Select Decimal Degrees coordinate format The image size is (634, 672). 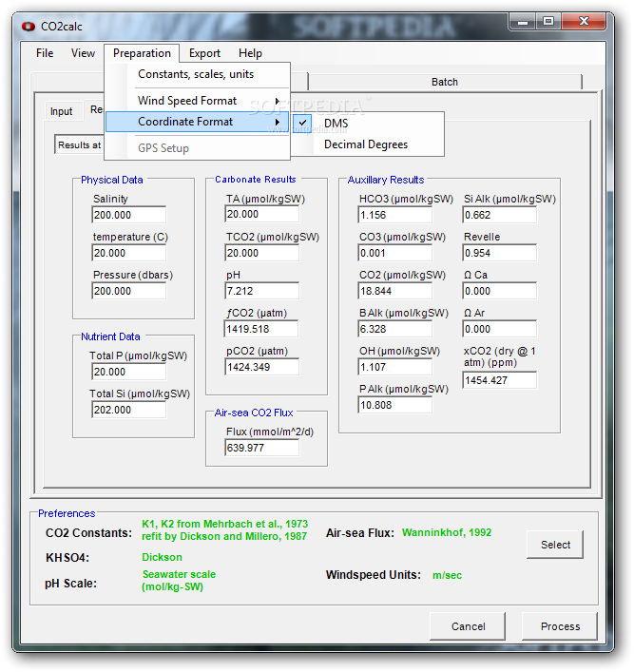click(368, 144)
